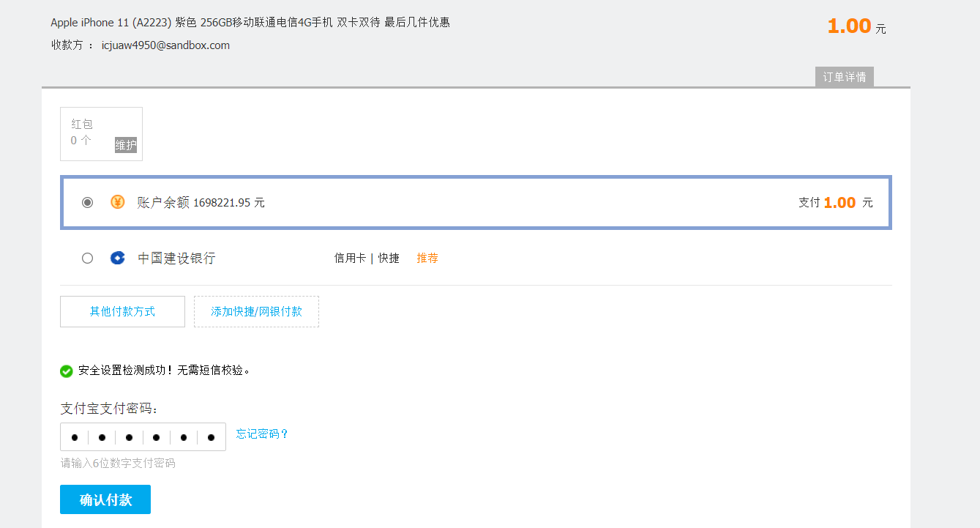Image resolution: width=980 pixels, height=528 pixels.
Task: Select the 中国建设银行 radio button
Action: point(88,258)
